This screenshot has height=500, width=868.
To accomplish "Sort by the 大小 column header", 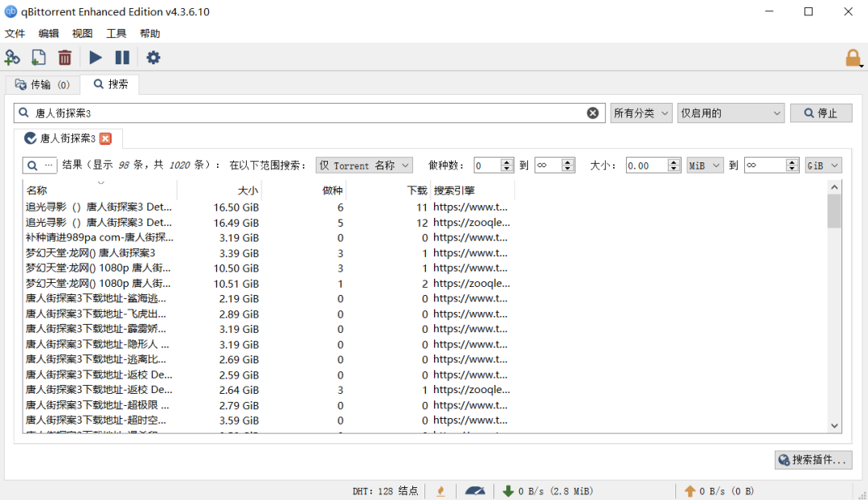I will coord(219,191).
